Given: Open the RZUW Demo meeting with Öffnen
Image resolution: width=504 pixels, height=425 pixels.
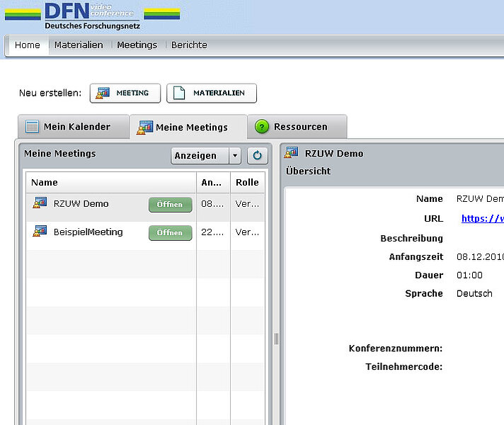Looking at the screenshot, I should click(x=170, y=205).
